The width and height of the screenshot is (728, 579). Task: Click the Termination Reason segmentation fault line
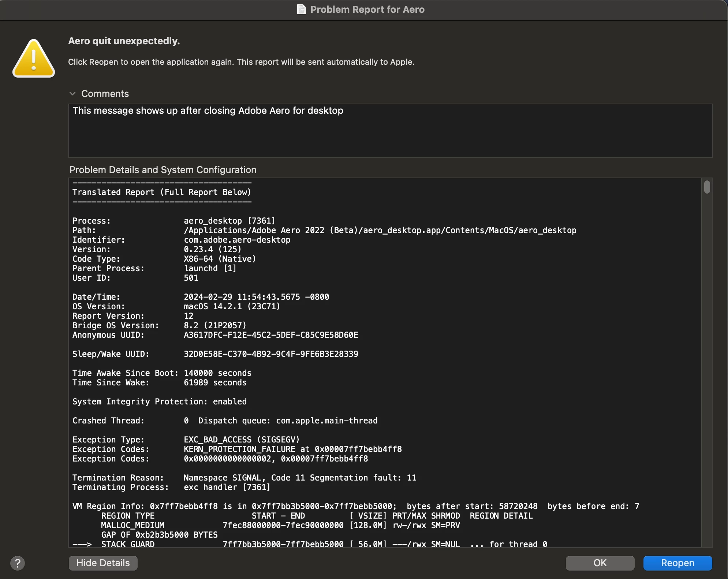coord(299,478)
